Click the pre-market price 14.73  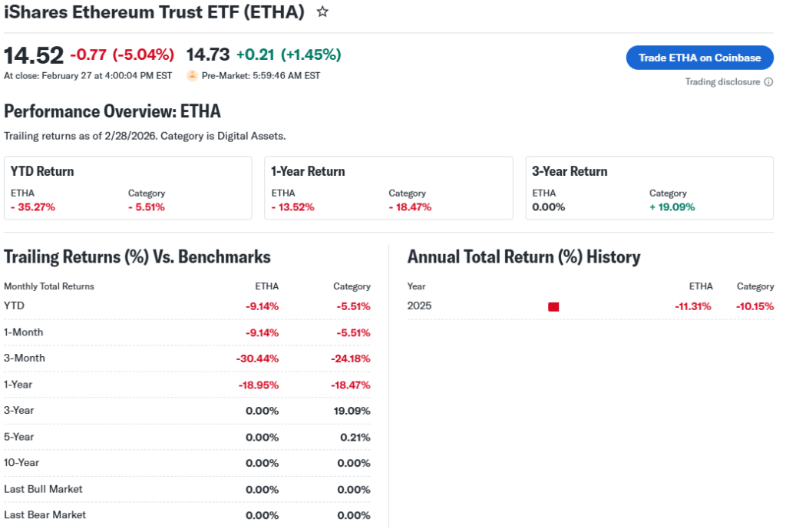click(208, 55)
